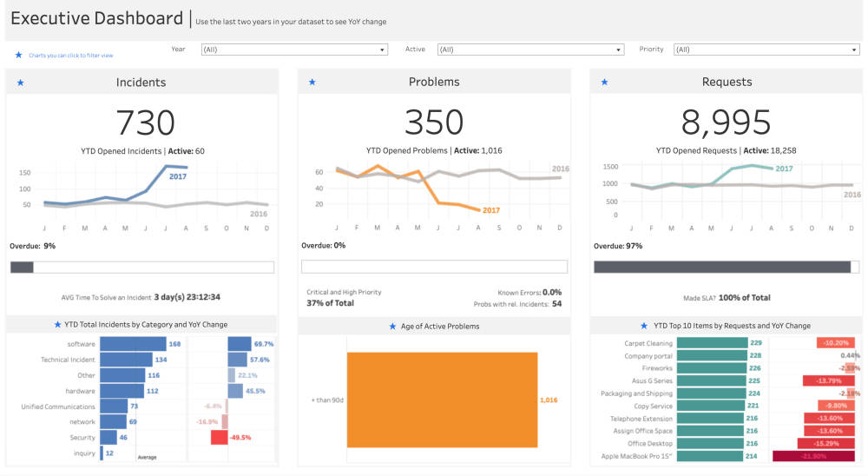
Task: Click star beside YTD Total Incidents by Category
Action: pos(57,325)
